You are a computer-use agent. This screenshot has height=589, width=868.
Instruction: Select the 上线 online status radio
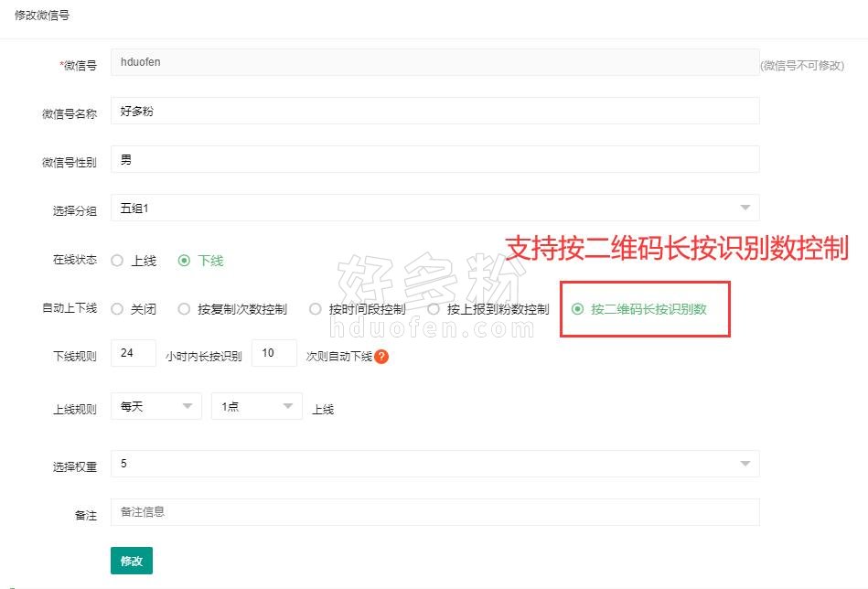pos(117,261)
